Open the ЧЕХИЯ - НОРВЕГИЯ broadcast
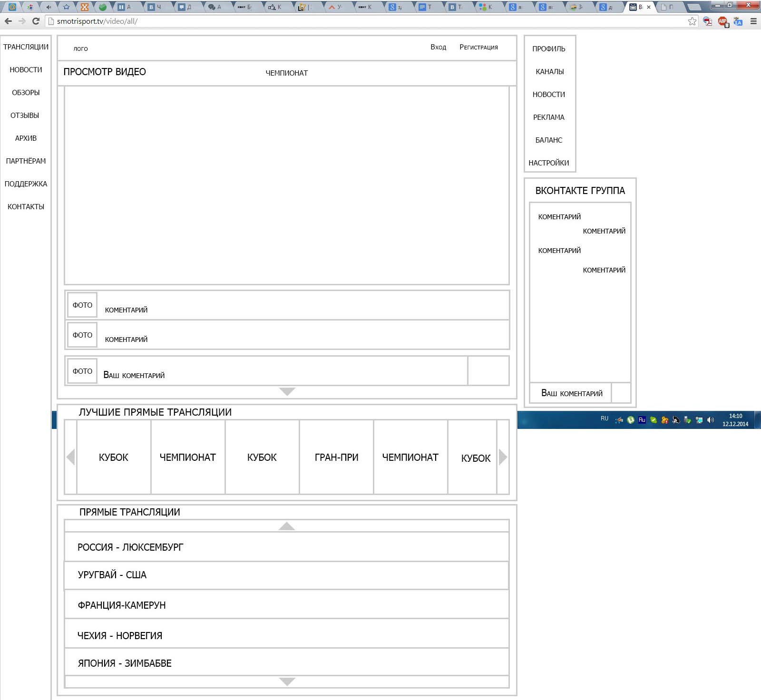This screenshot has height=700, width=761. [x=287, y=634]
